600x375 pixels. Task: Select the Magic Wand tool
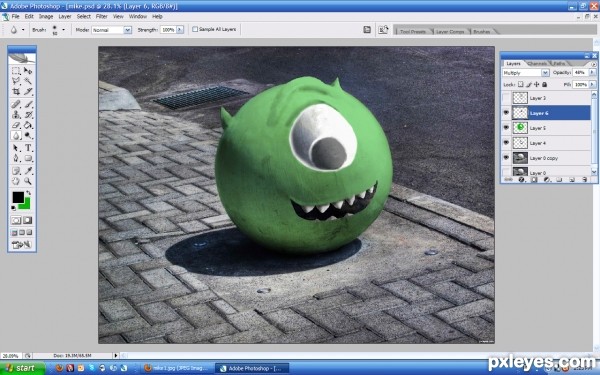point(28,81)
